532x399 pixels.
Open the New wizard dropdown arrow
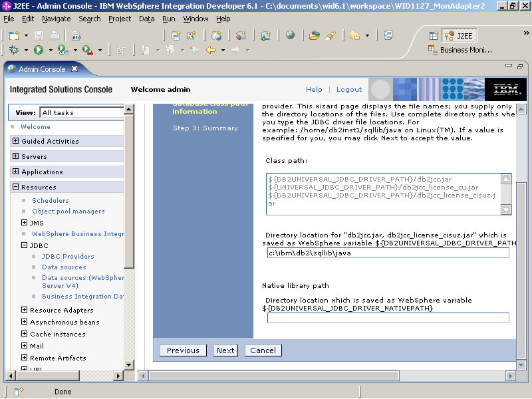point(26,35)
